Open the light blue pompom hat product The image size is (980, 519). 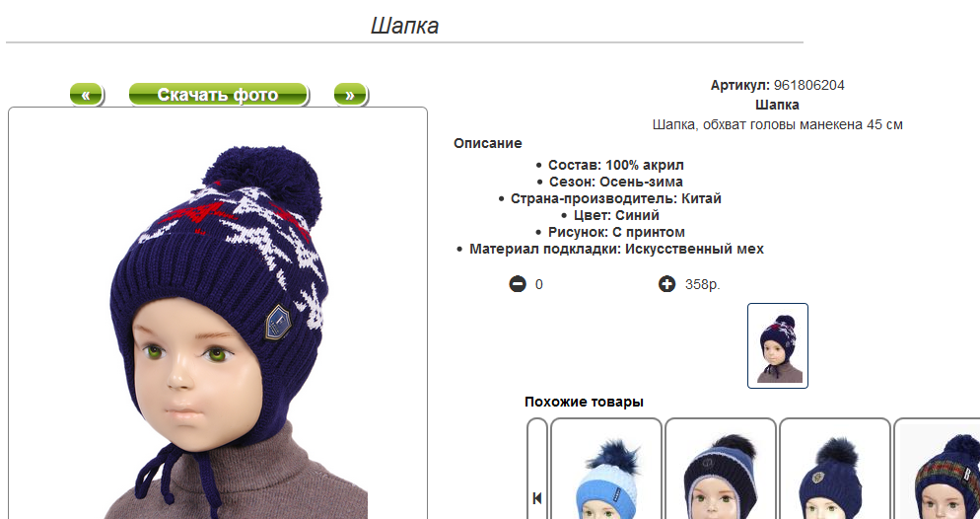pyautogui.click(x=605, y=469)
